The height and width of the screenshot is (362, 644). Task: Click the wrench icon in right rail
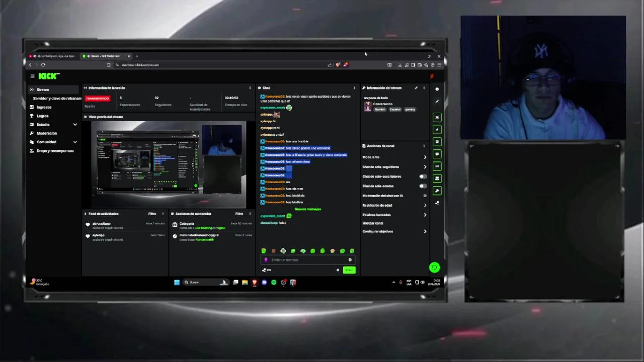point(437,191)
